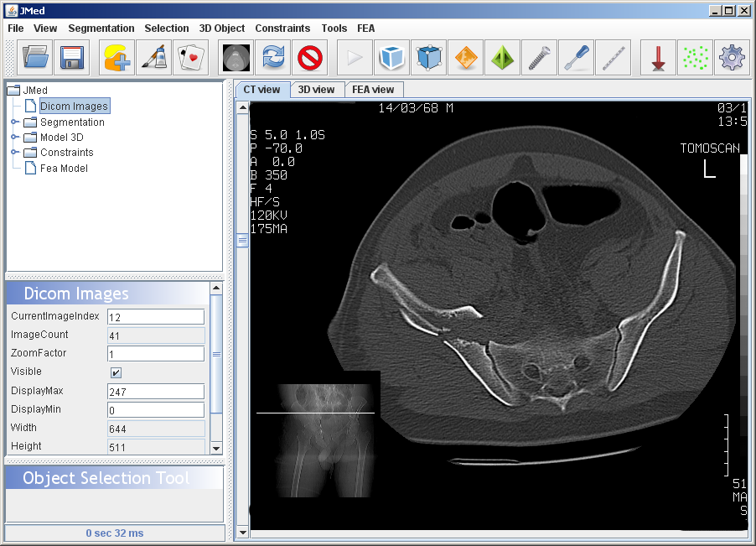Select the screw tool icon
The height and width of the screenshot is (546, 756).
(x=539, y=58)
